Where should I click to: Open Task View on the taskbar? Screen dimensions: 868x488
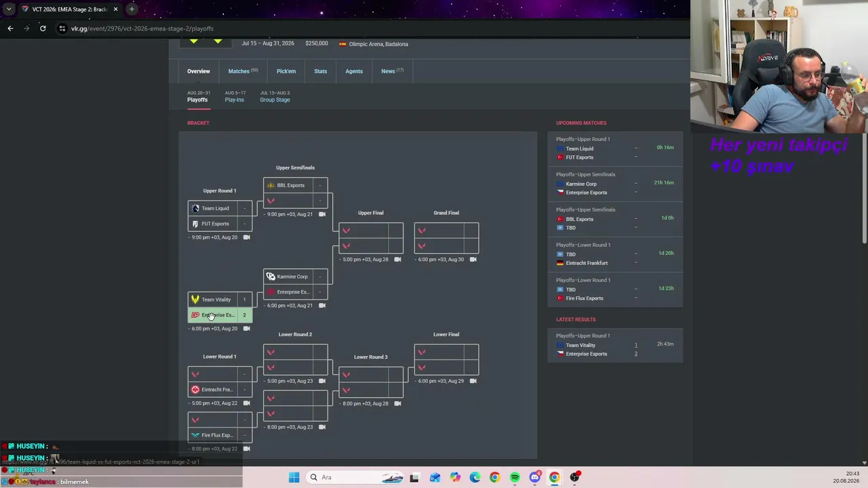(414, 477)
